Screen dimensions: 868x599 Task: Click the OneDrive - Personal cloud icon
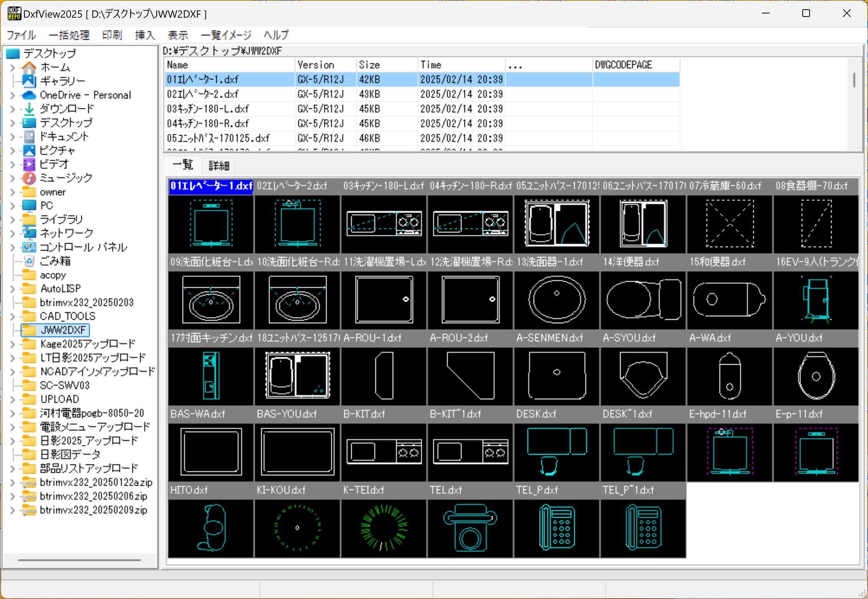coord(28,95)
